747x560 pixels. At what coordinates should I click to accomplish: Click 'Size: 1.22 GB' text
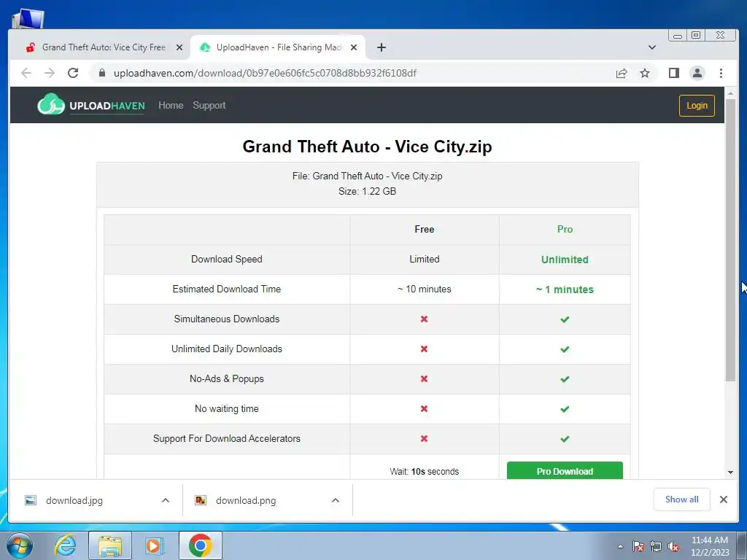[x=367, y=192]
